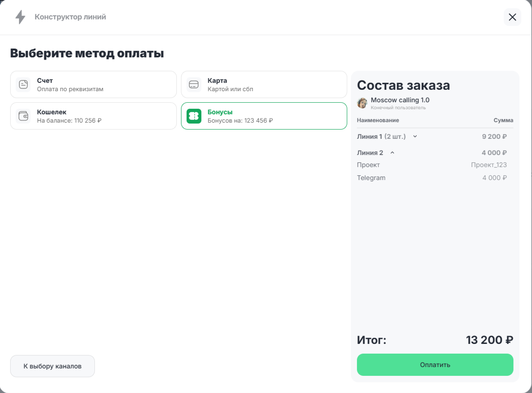Click the Конструктор линий header title

pos(70,17)
